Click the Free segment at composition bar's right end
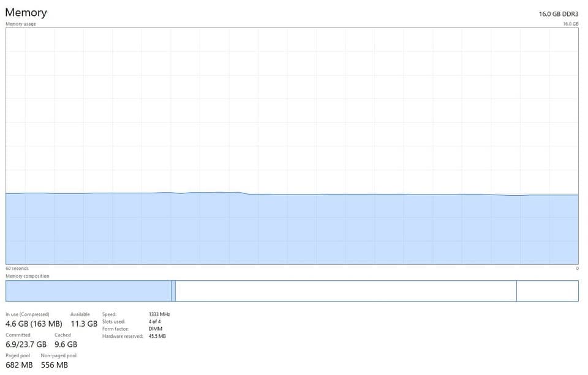Screen dimensions: 588x375 [547, 291]
